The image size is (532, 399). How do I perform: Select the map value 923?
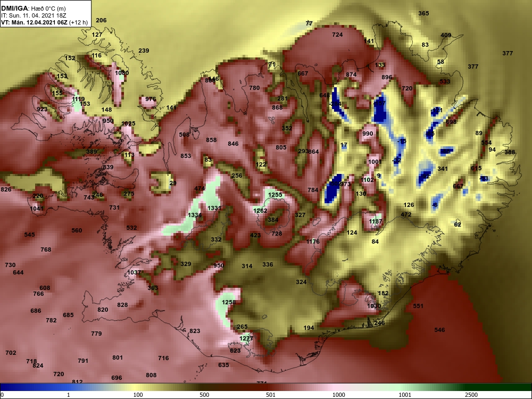(42, 109)
